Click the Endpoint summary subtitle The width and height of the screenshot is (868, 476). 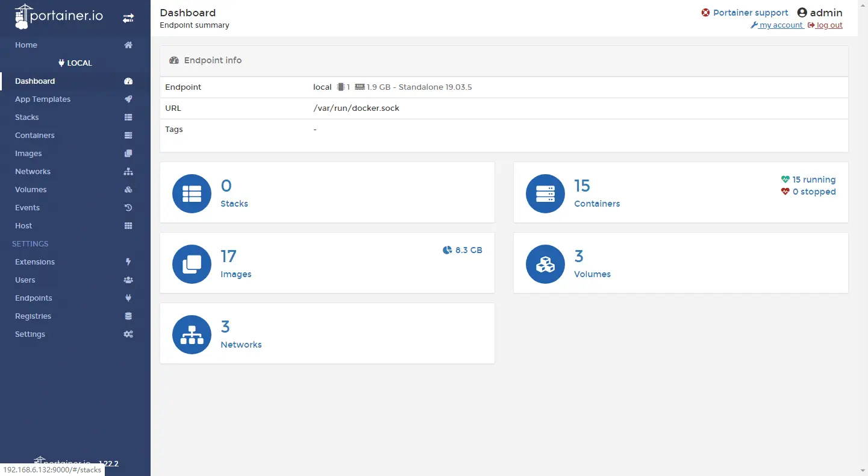pyautogui.click(x=195, y=25)
